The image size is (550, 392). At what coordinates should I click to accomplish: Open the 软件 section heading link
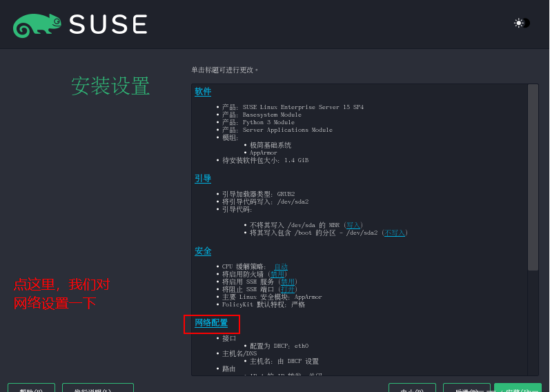(x=203, y=92)
